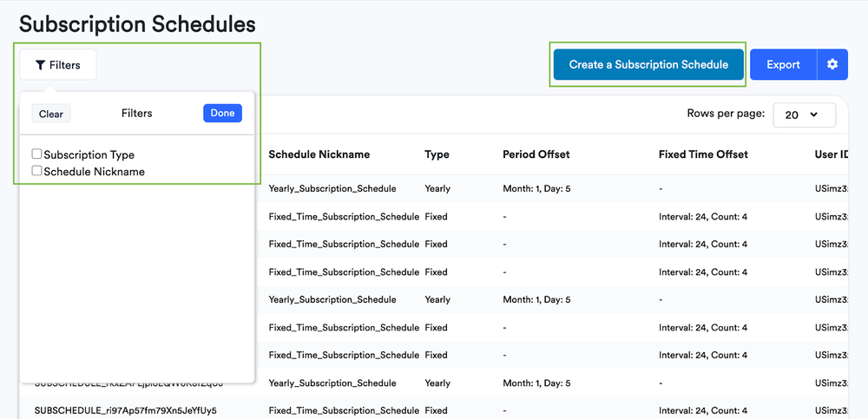Image resolution: width=868 pixels, height=419 pixels.
Task: Click the Rows per page label
Action: [726, 114]
